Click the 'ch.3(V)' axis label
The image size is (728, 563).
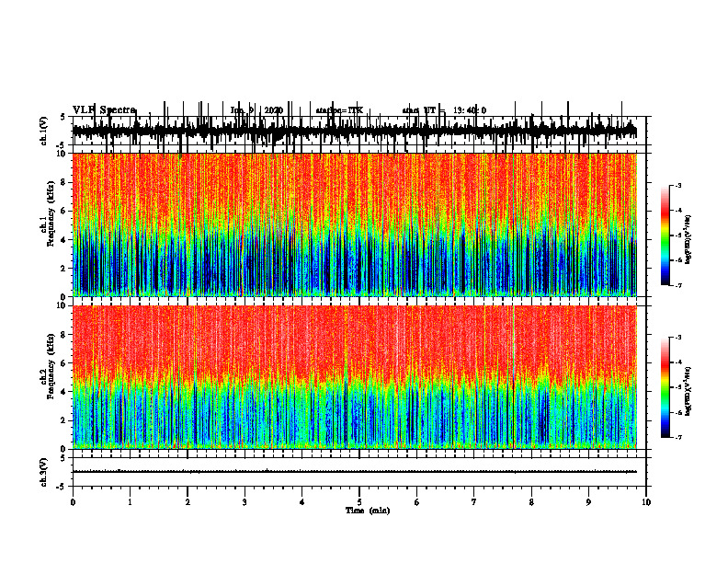44,472
